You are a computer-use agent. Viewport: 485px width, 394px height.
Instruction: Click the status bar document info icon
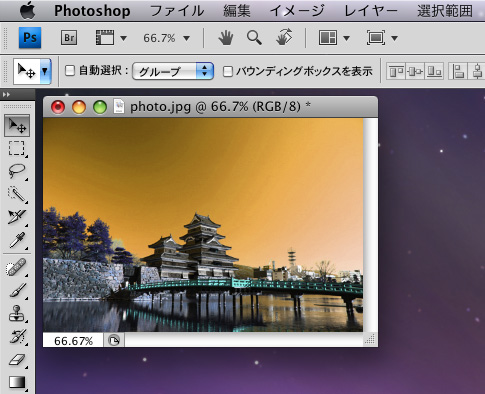pyautogui.click(x=114, y=341)
